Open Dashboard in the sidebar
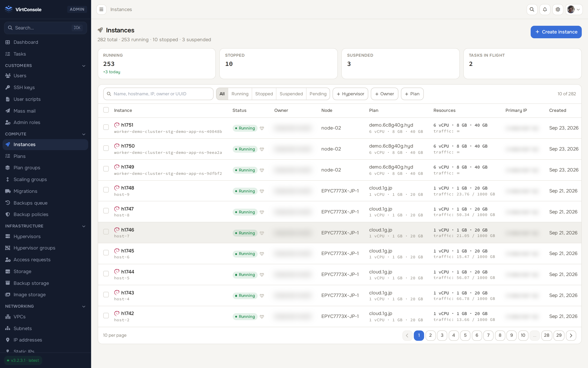588x368 pixels. click(45, 42)
